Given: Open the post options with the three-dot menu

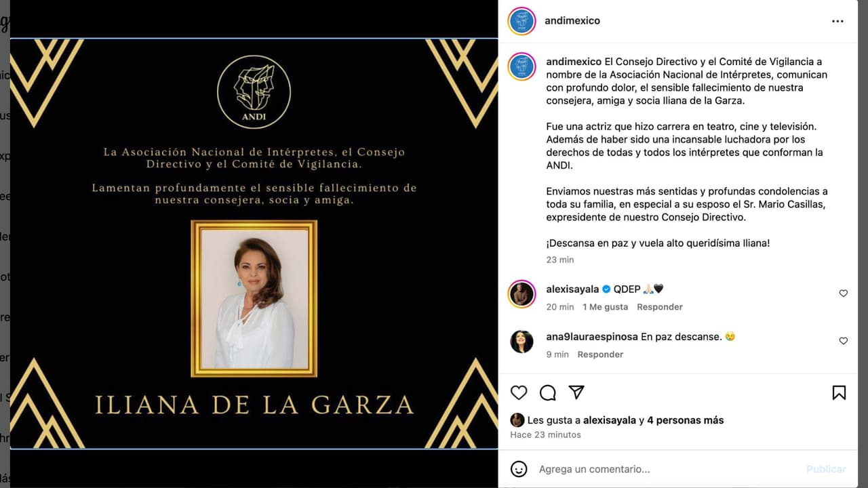Looking at the screenshot, I should 837,21.
